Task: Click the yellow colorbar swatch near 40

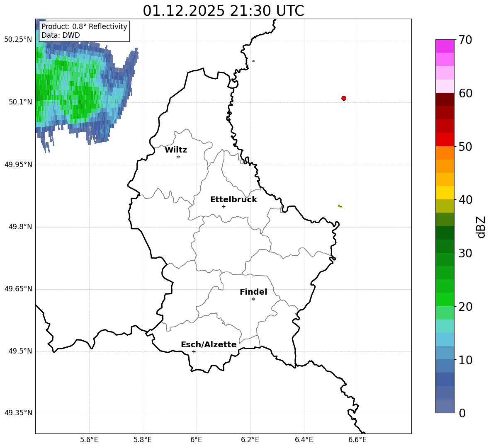Action: point(445,193)
